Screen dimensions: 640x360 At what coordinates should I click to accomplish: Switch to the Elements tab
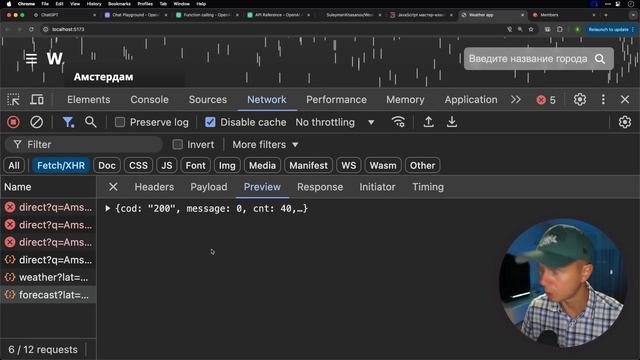tap(89, 100)
